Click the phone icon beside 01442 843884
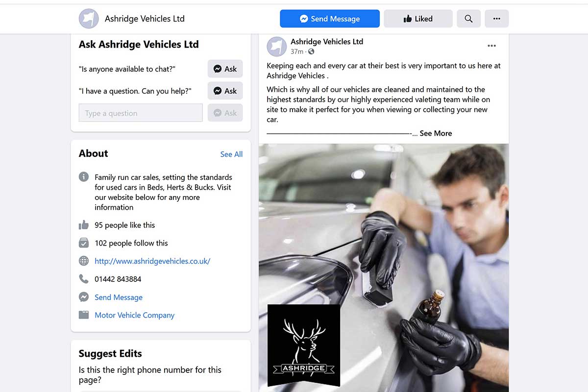The height and width of the screenshot is (392, 588). [x=84, y=279]
